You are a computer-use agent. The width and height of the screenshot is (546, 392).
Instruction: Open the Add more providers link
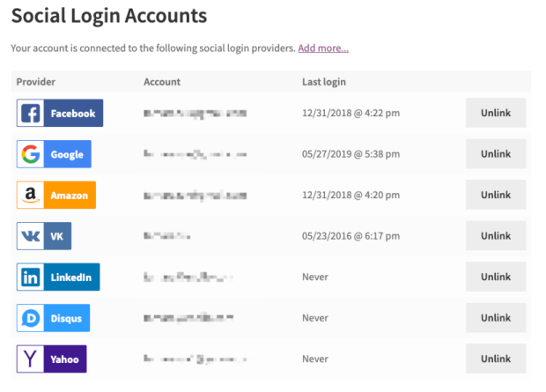323,48
